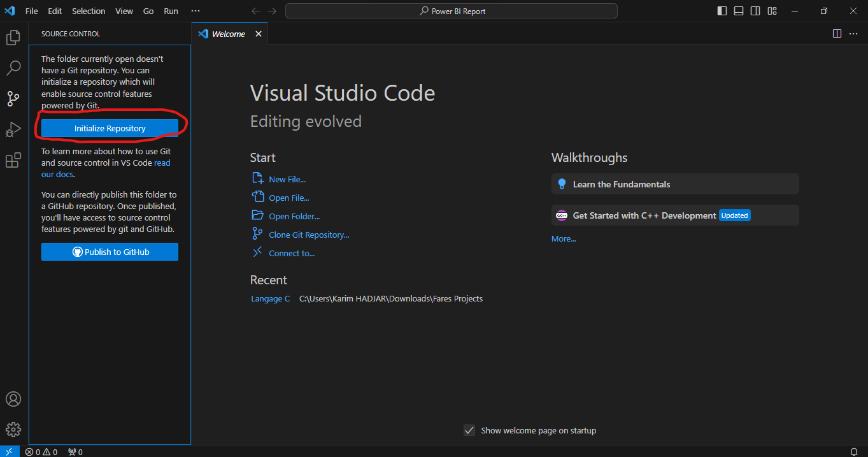Open the Explorer view in activity bar
This screenshot has height=457, width=868.
13,38
